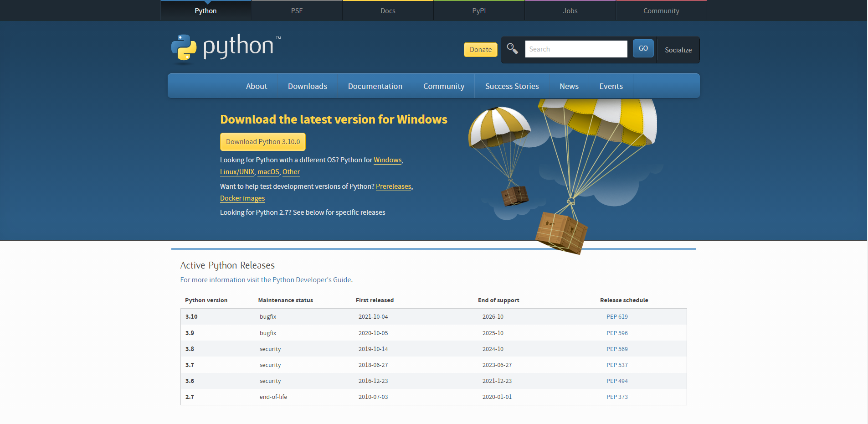
Task: Open the Docs section
Action: point(388,10)
